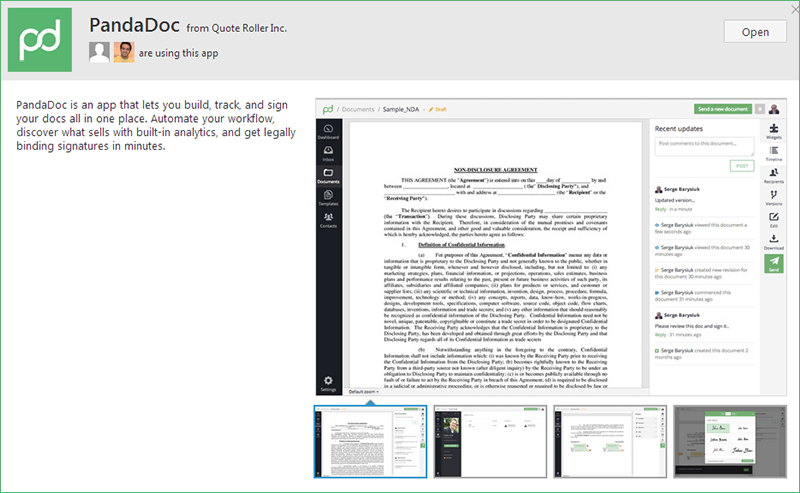Click the Edit pencil icon in right toolbar
800x493 pixels.
pos(774,219)
